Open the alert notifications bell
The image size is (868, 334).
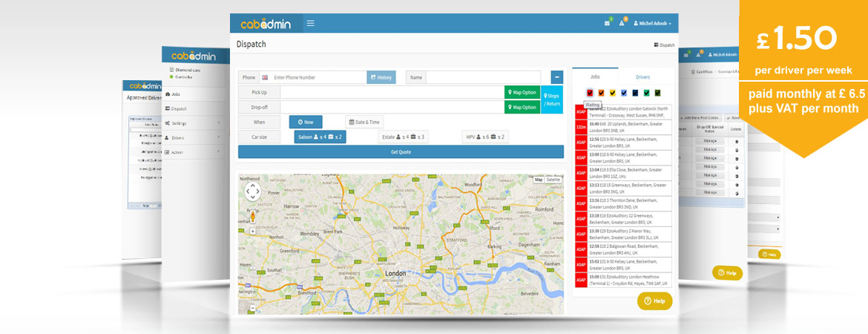622,24
